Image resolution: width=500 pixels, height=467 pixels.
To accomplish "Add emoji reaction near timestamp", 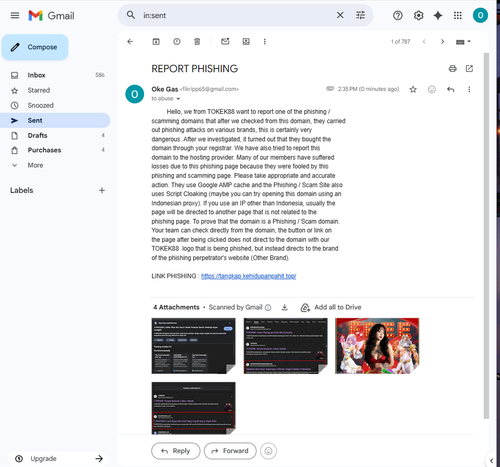I will click(x=432, y=89).
